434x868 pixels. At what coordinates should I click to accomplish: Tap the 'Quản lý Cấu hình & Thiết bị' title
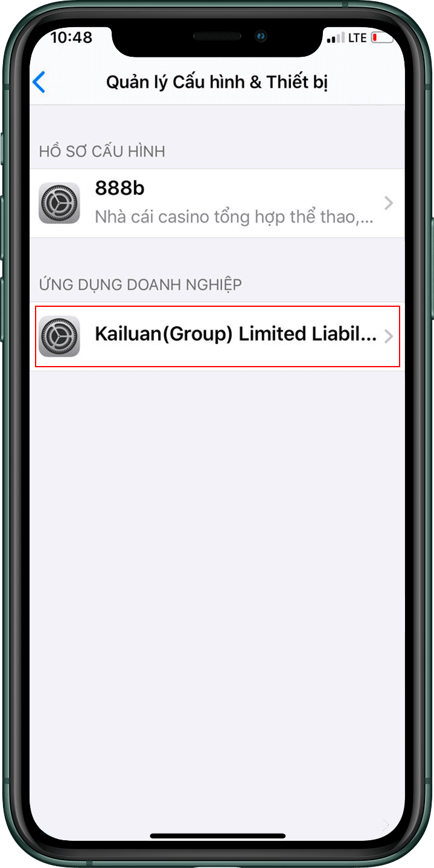[x=217, y=82]
